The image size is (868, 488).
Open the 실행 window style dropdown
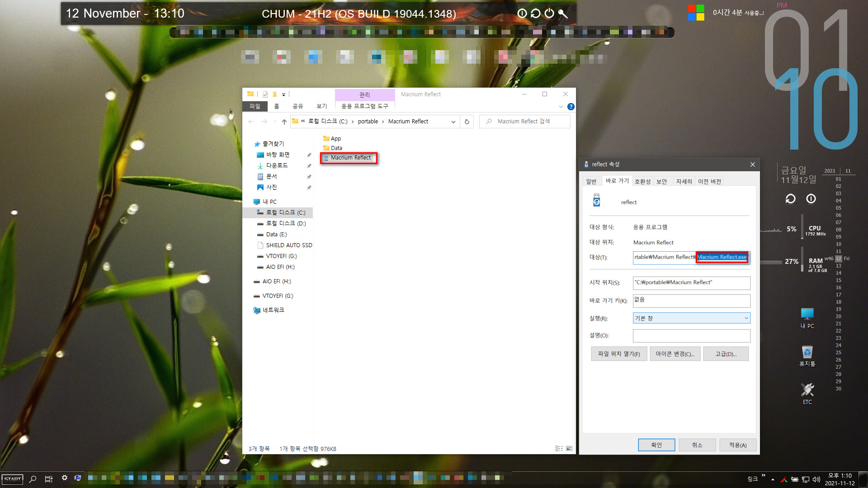click(x=692, y=318)
